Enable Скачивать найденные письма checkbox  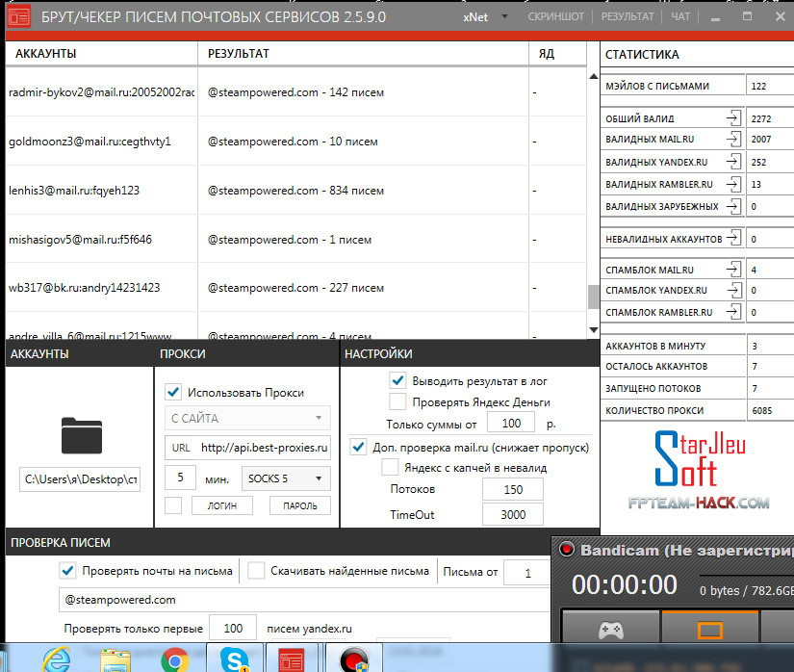pos(256,571)
